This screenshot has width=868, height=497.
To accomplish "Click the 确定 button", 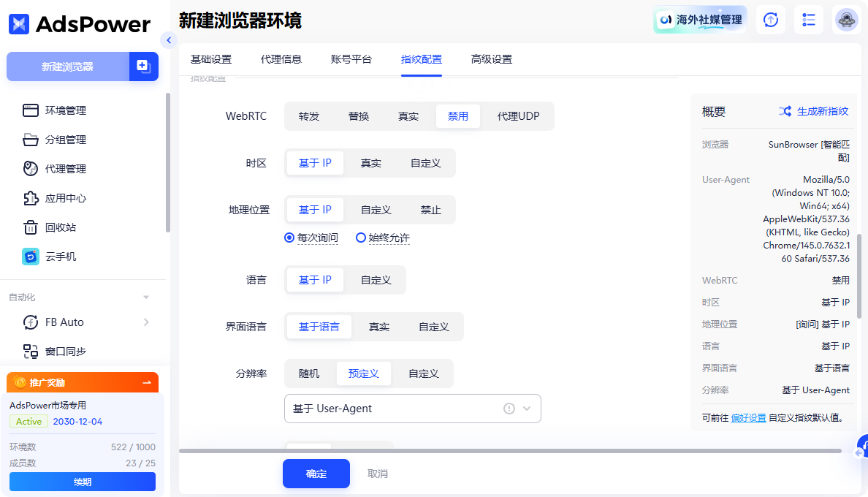I will (x=316, y=474).
